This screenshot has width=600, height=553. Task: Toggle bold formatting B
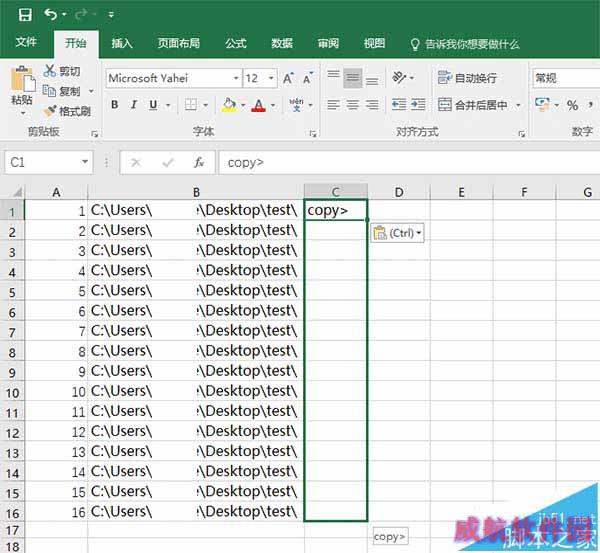click(114, 104)
